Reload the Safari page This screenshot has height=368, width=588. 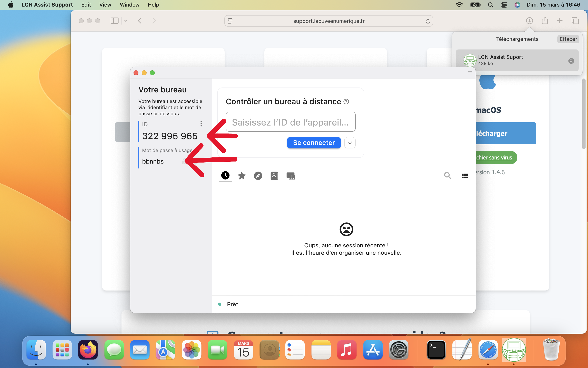point(428,21)
